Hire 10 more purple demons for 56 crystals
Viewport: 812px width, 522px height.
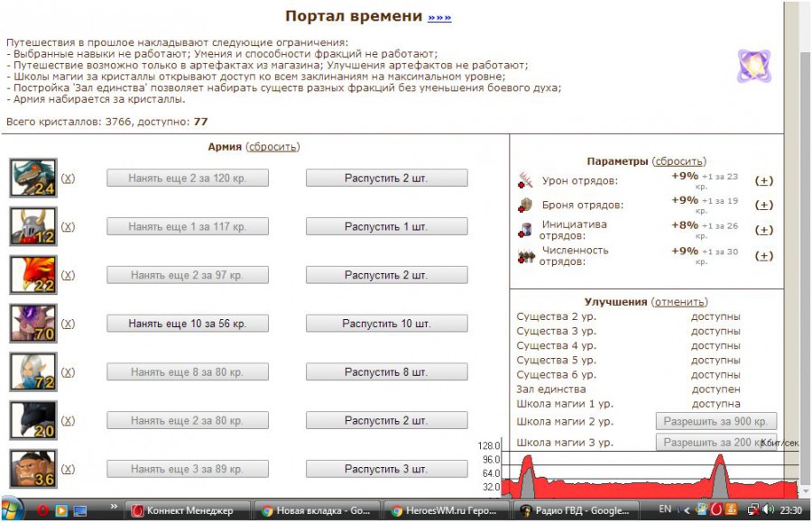(187, 324)
